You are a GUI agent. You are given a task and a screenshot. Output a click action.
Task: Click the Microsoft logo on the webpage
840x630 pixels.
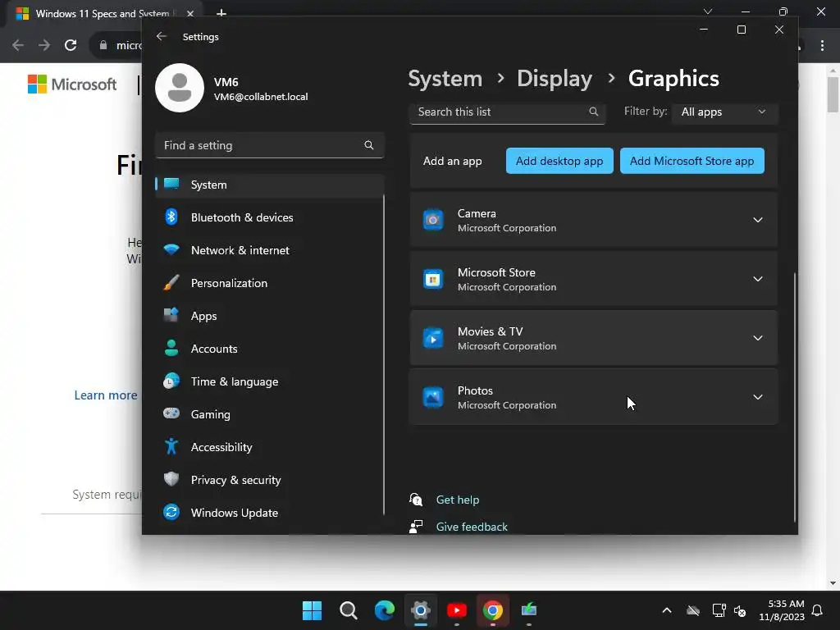pos(72,84)
